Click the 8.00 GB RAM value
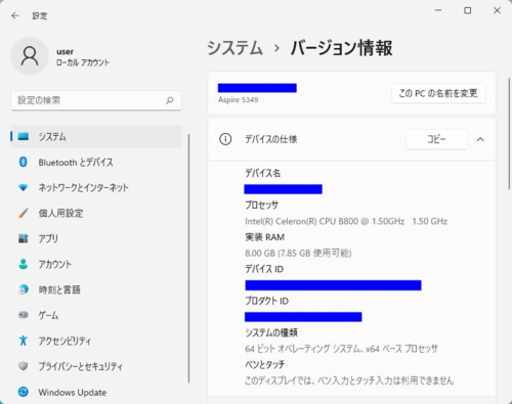Image resolution: width=512 pixels, height=404 pixels. tap(298, 253)
